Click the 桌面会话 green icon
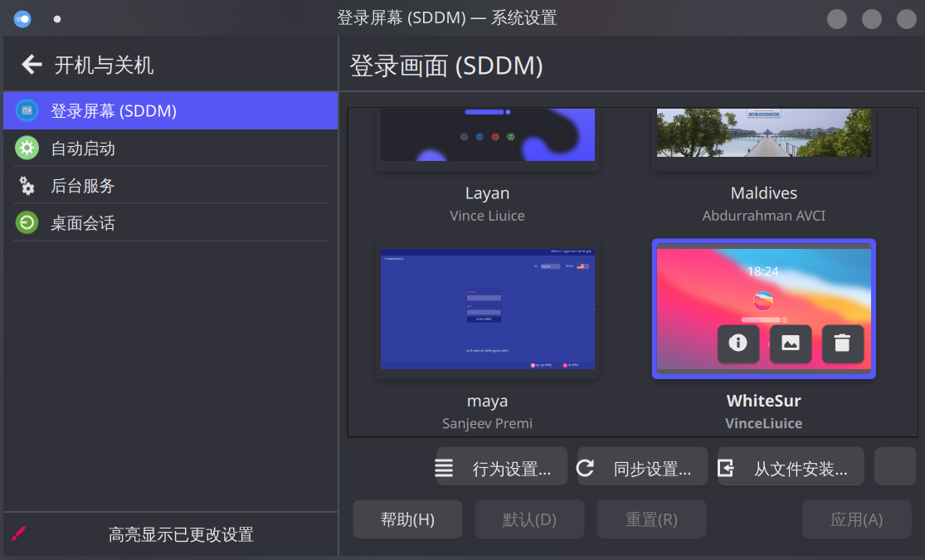 coord(27,223)
